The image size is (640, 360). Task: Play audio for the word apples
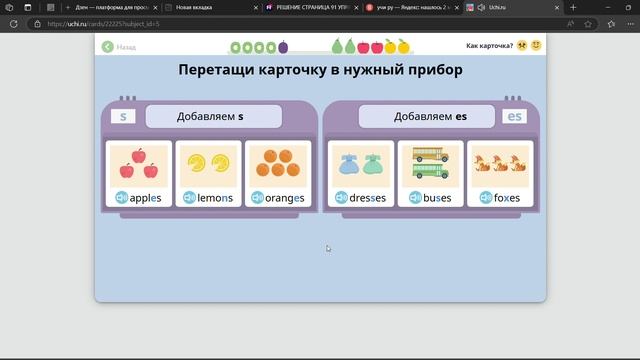(x=121, y=198)
